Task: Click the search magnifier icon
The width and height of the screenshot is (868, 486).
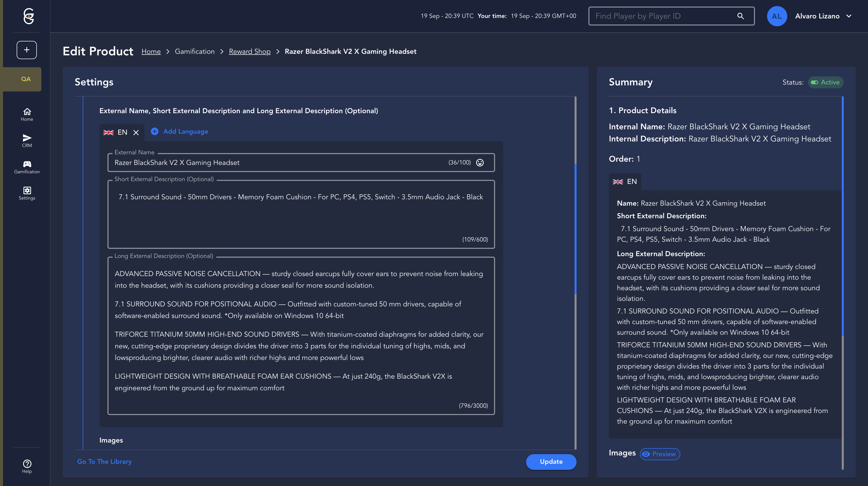Action: tap(740, 16)
